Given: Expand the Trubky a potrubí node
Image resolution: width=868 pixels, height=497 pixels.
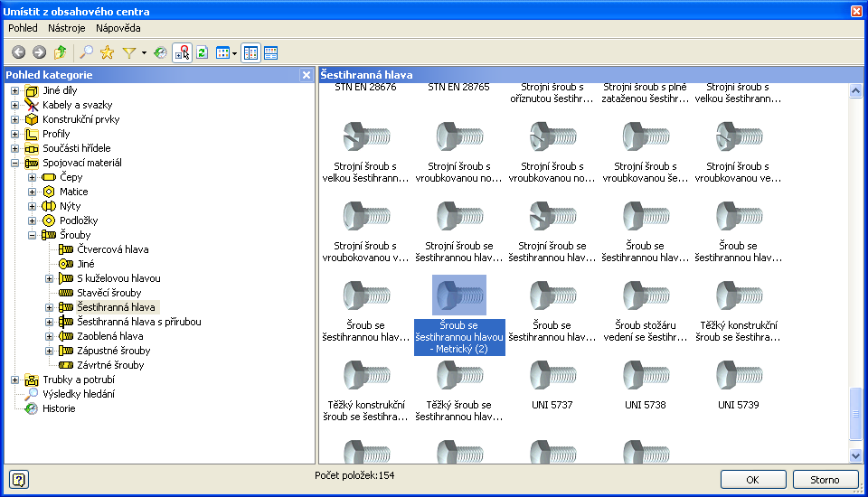Looking at the screenshot, I should coord(14,380).
